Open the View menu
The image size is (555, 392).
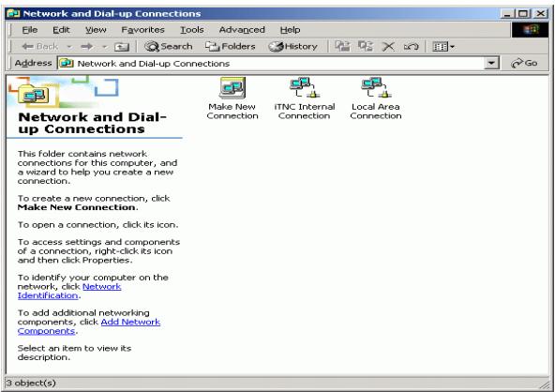coord(96,30)
